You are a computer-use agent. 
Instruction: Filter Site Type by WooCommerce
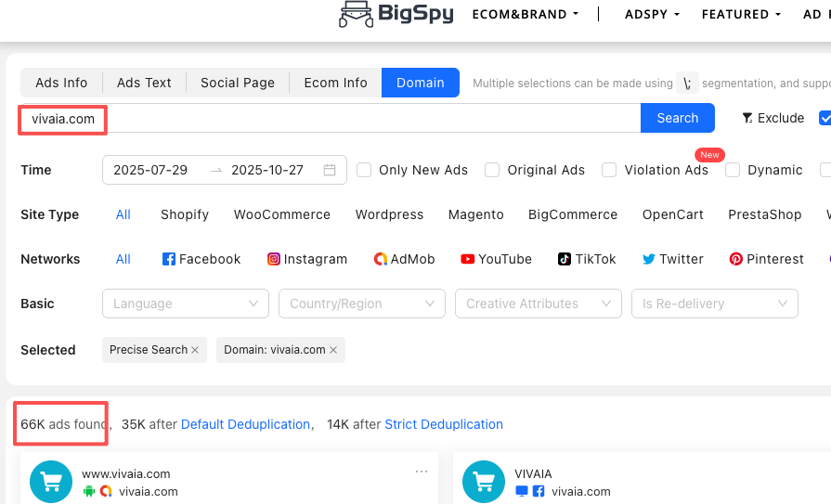point(282,214)
